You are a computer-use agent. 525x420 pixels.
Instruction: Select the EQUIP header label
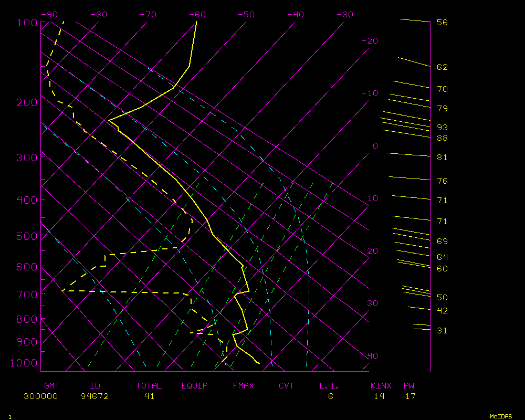click(x=195, y=386)
